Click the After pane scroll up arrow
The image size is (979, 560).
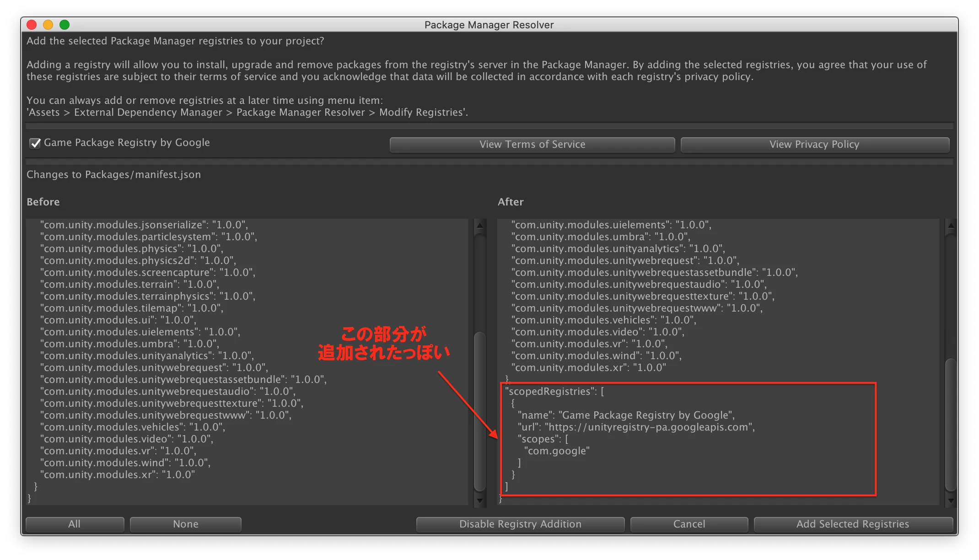click(x=951, y=225)
